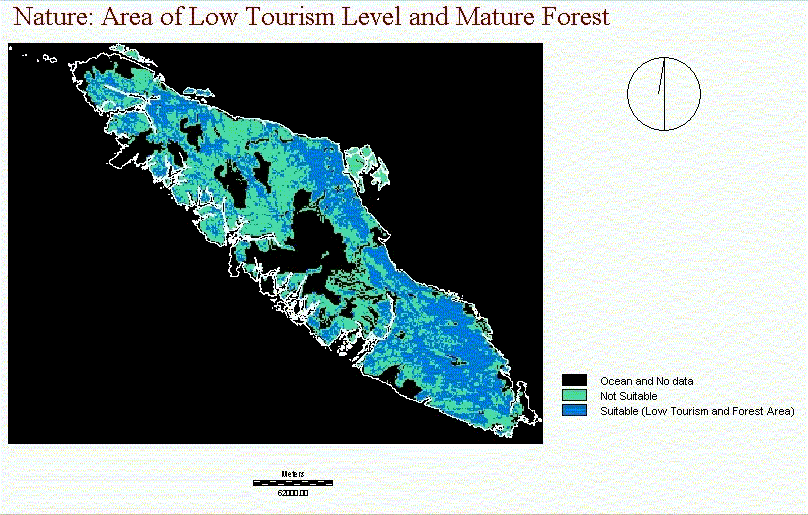The image size is (808, 515).
Task: Click the green Not Suitable legend swatch
Action: point(574,395)
